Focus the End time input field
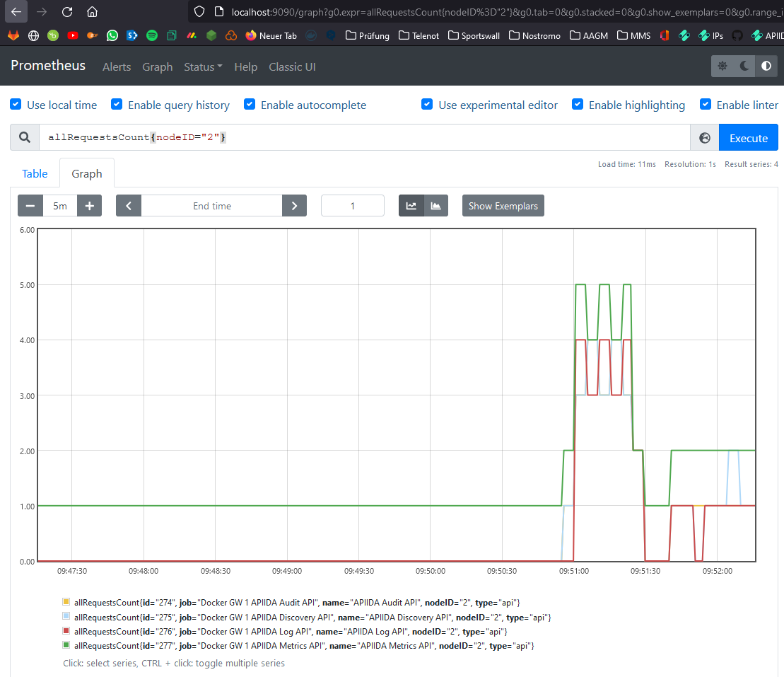The height and width of the screenshot is (677, 784). tap(212, 206)
